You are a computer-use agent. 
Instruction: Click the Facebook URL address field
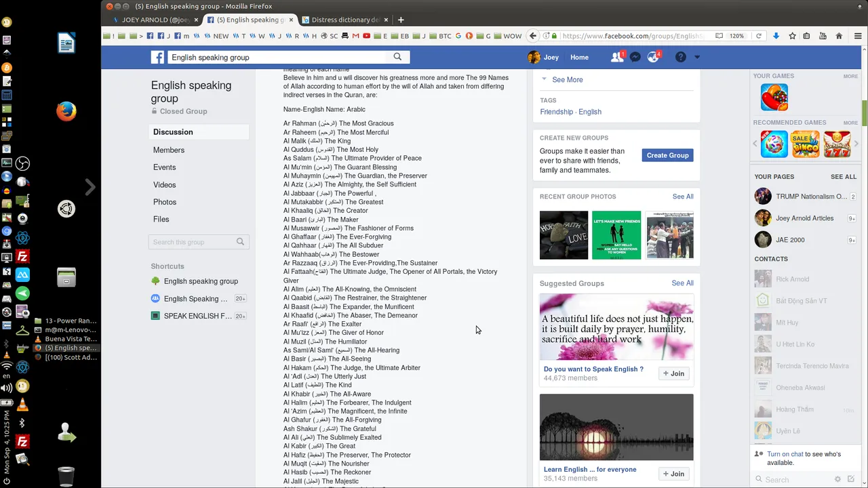coord(632,36)
